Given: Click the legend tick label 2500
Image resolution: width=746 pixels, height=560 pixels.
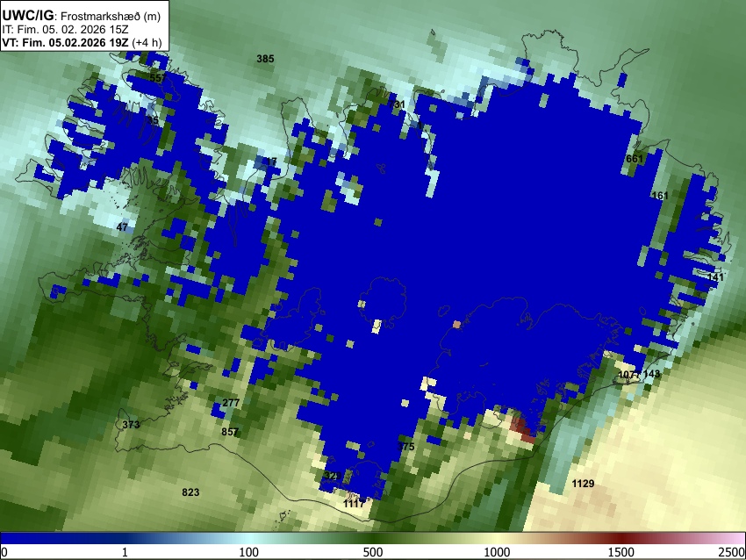Looking at the screenshot, I should pyautogui.click(x=732, y=552).
